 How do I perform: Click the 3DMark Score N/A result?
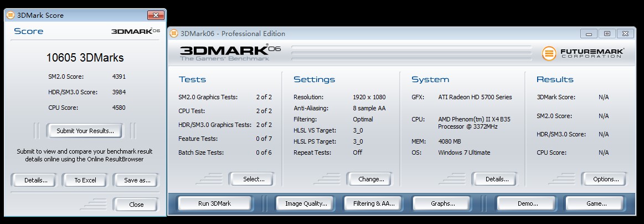coord(604,97)
